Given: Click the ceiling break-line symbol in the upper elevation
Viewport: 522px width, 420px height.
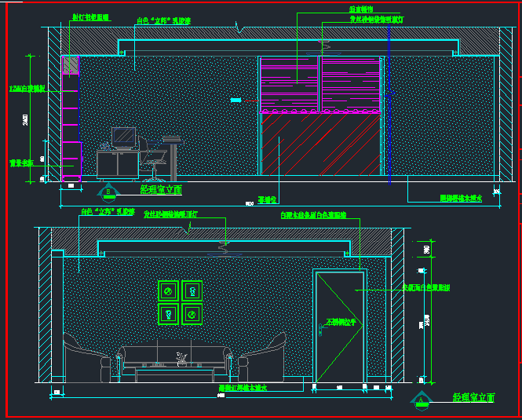Looking at the screenshot, I should [239, 27].
